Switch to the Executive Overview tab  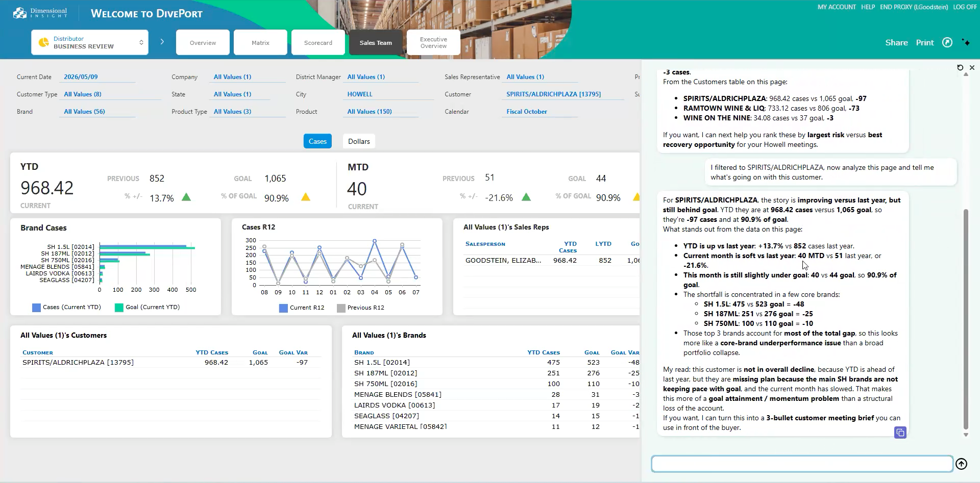tap(433, 42)
